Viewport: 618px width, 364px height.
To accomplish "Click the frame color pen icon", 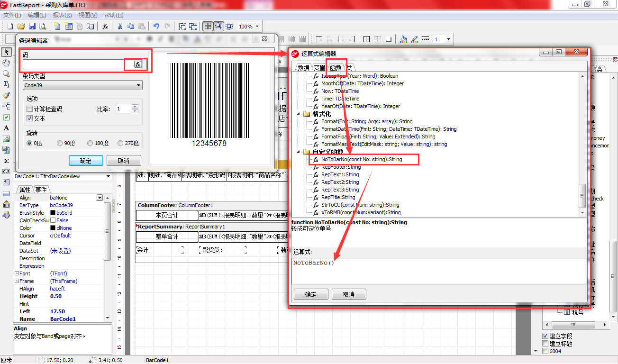I will [x=414, y=39].
